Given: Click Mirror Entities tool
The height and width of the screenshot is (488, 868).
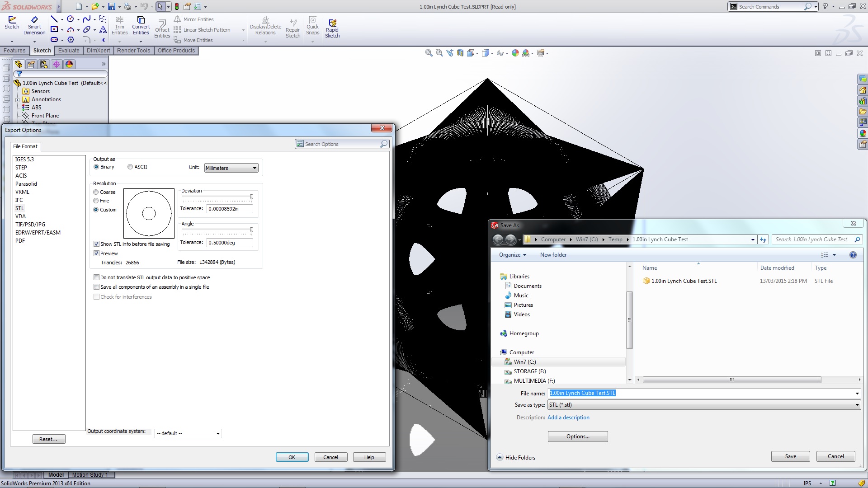Looking at the screenshot, I should 194,19.
